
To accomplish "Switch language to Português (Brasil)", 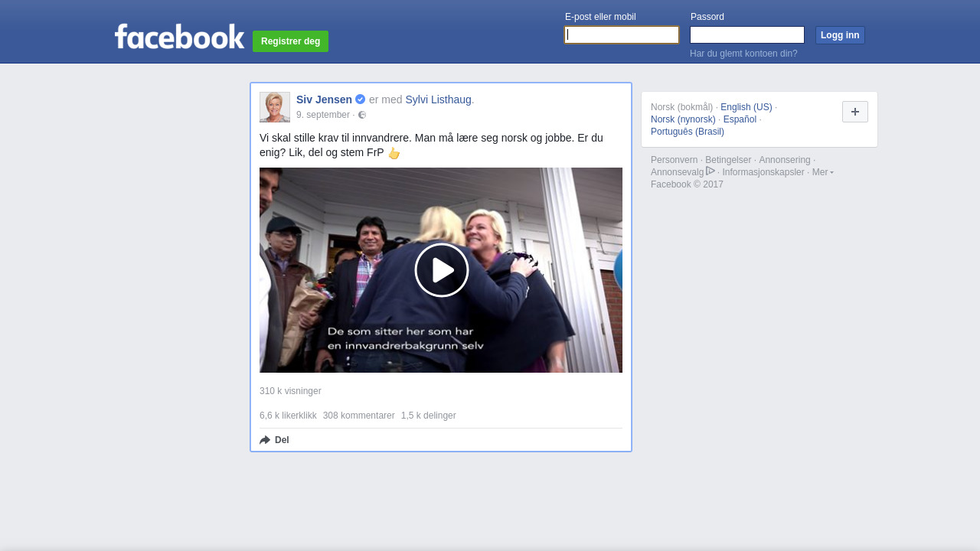I will tap(688, 132).
